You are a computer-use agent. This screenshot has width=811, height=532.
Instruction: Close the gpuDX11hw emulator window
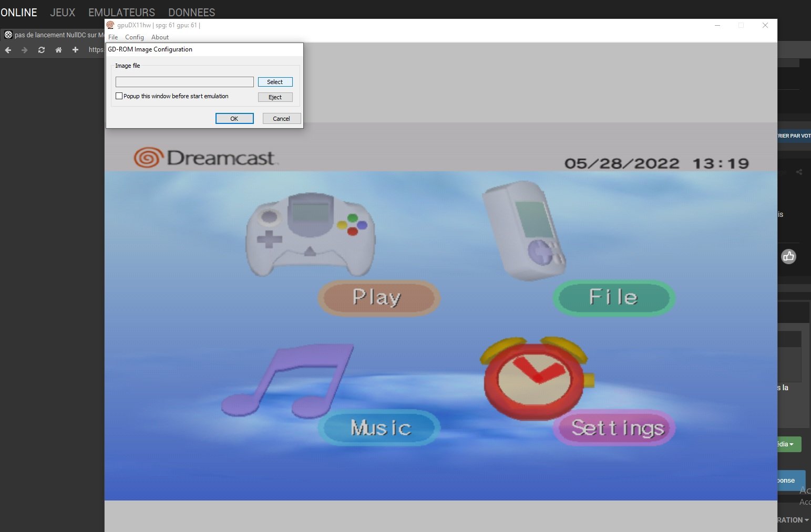click(765, 25)
